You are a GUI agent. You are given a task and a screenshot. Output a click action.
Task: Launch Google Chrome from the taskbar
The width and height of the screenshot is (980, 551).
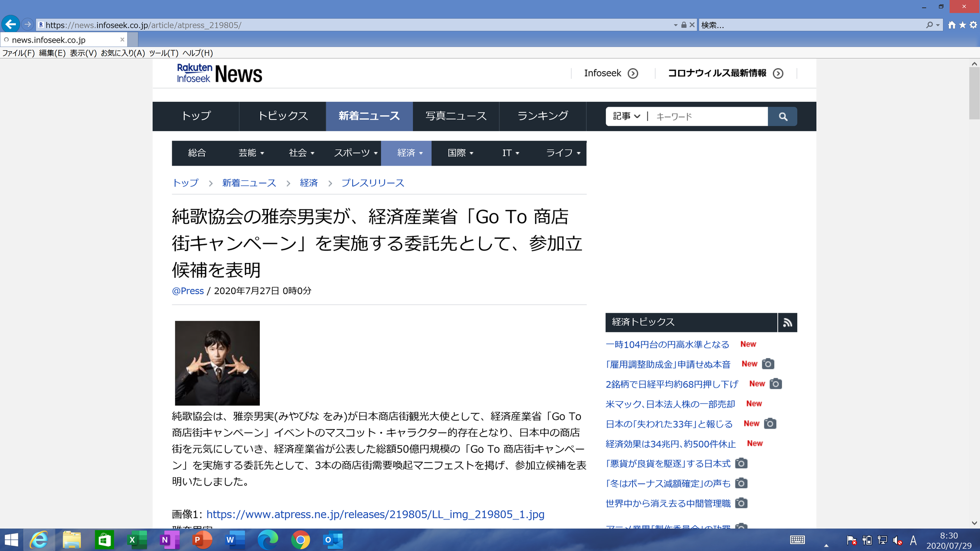(300, 540)
